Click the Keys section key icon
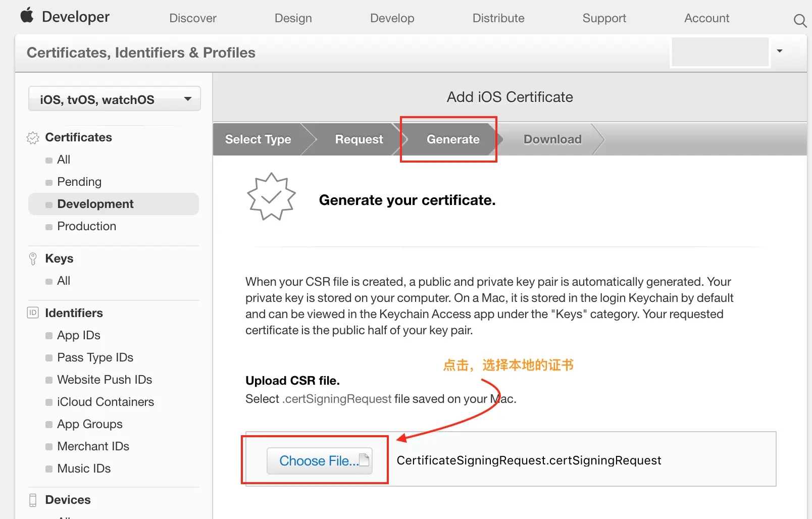The width and height of the screenshot is (812, 519). tap(33, 259)
